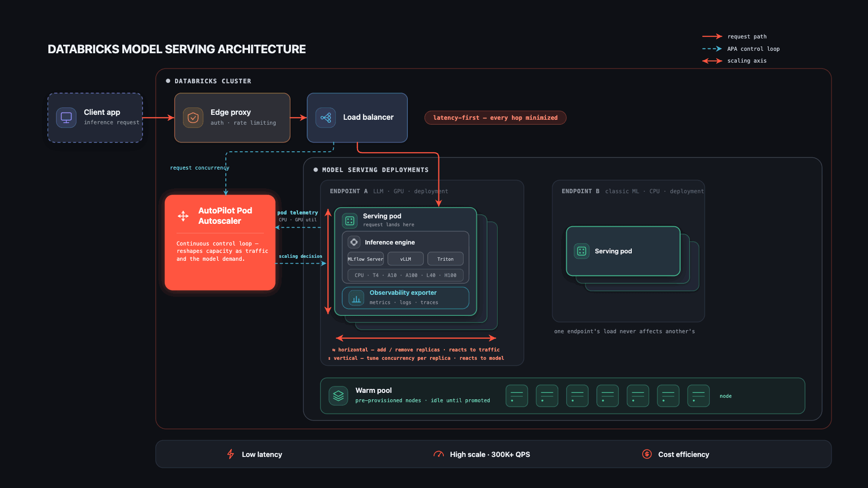Click the "Cost efficiency" label
The image size is (868, 488).
(x=684, y=454)
